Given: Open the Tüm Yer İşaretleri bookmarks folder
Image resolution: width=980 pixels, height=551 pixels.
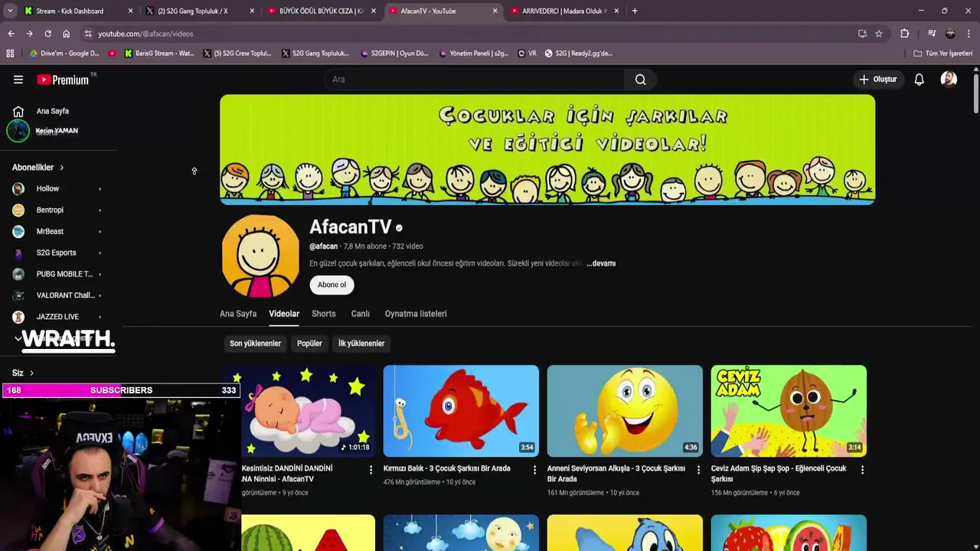Looking at the screenshot, I should pyautogui.click(x=943, y=54).
